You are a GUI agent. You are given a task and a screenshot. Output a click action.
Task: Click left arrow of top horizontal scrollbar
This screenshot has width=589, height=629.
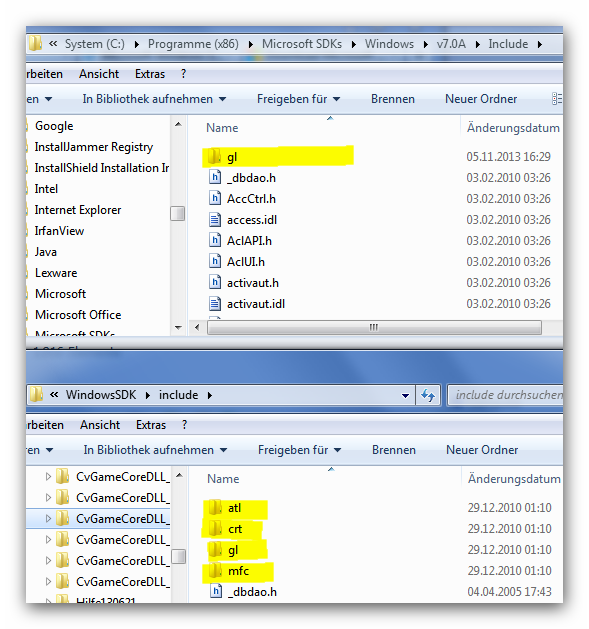[x=197, y=328]
